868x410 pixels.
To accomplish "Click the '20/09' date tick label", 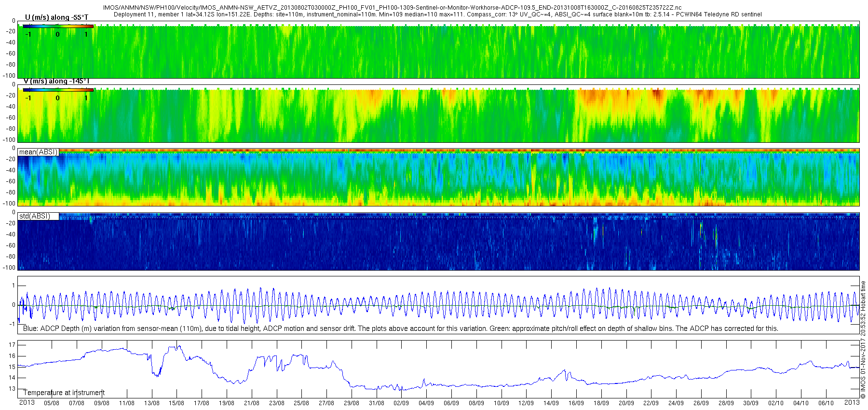I will coord(626,403).
